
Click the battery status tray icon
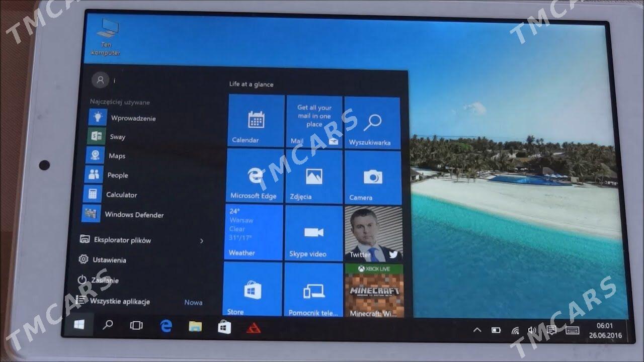(496, 330)
